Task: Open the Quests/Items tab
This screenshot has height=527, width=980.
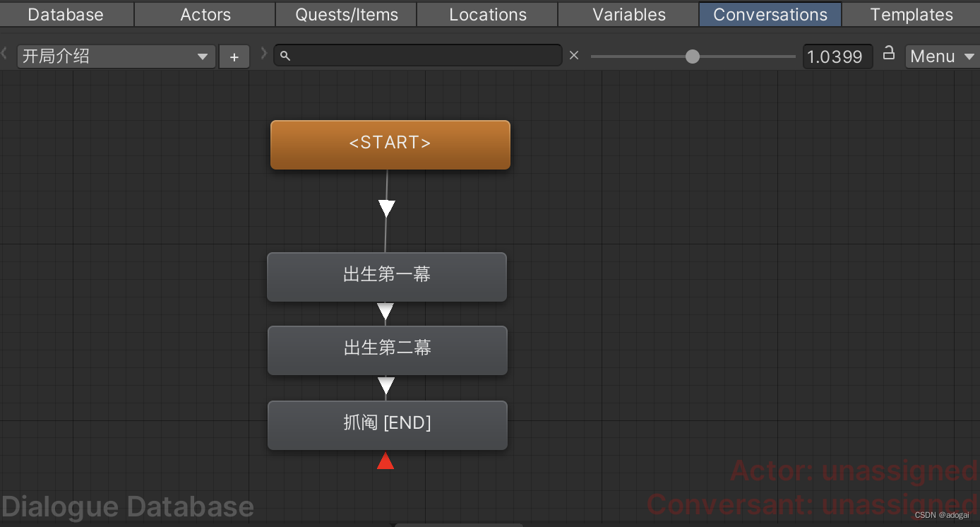Action: point(345,14)
